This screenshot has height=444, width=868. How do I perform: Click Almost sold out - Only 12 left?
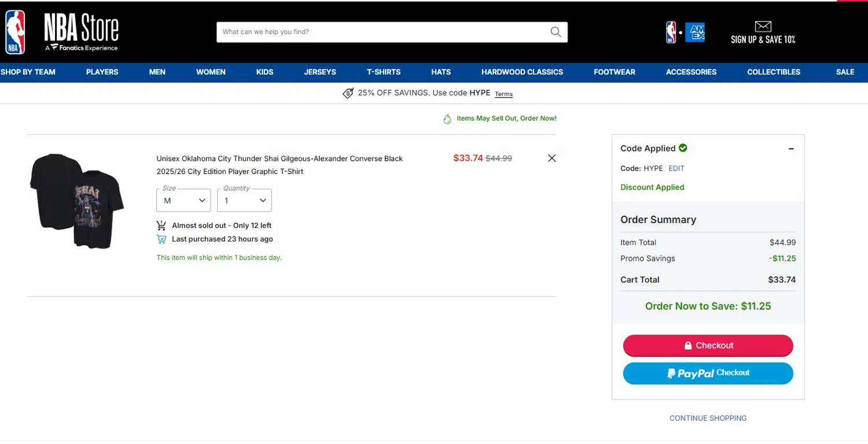tap(222, 225)
